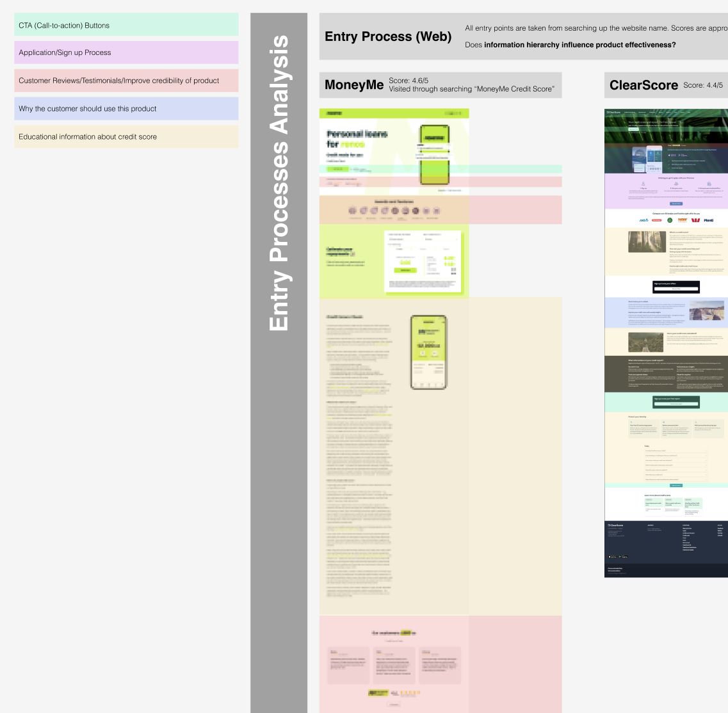Click app store badges in ClearScore footer
This screenshot has height=713, width=728.
618,556
